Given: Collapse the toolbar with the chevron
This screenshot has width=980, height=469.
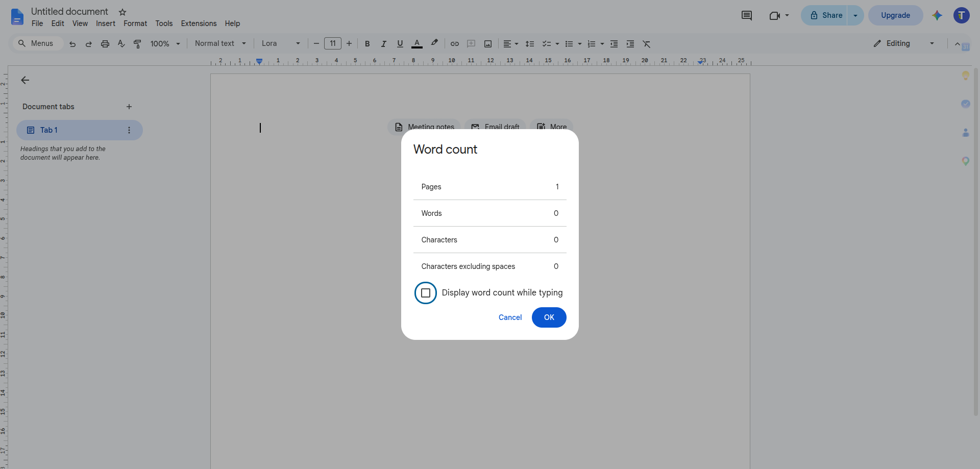Looking at the screenshot, I should (x=958, y=44).
